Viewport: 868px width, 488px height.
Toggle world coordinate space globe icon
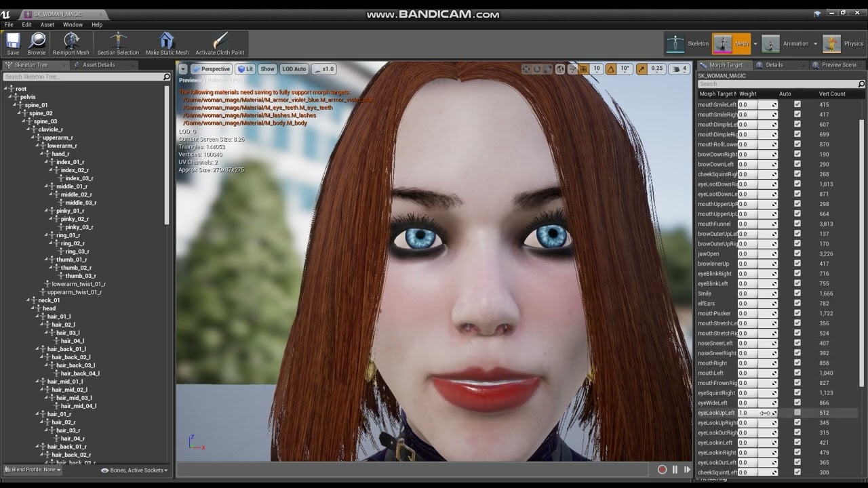point(560,69)
